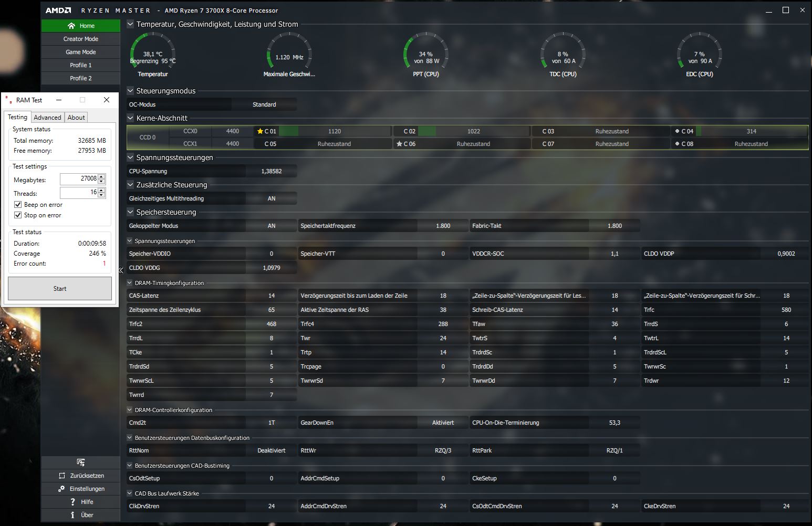Image resolution: width=812 pixels, height=526 pixels.
Task: Click RAM Test window title icon
Action: pyautogui.click(x=8, y=100)
